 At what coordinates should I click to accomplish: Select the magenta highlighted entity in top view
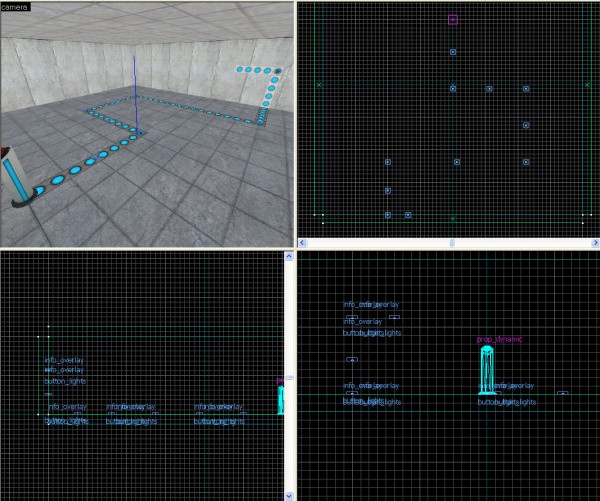pyautogui.click(x=453, y=19)
